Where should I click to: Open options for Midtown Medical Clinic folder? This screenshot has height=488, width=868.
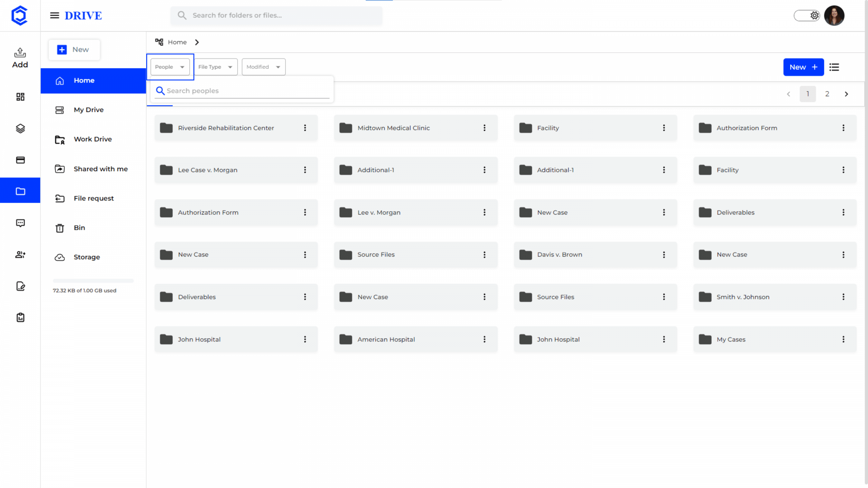485,128
